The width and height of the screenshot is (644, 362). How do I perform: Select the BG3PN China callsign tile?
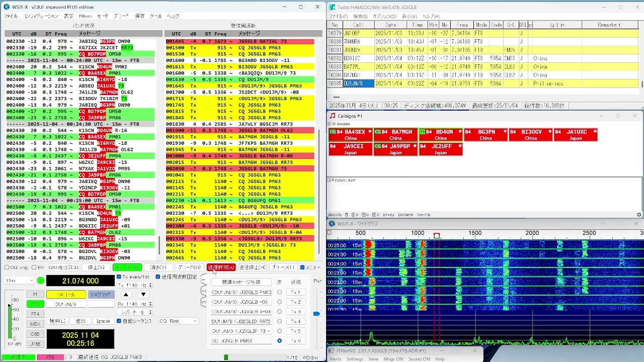[486, 135]
